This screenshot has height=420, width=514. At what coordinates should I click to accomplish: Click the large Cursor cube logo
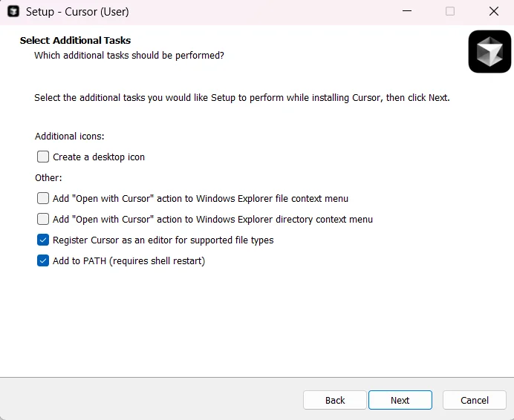click(489, 51)
